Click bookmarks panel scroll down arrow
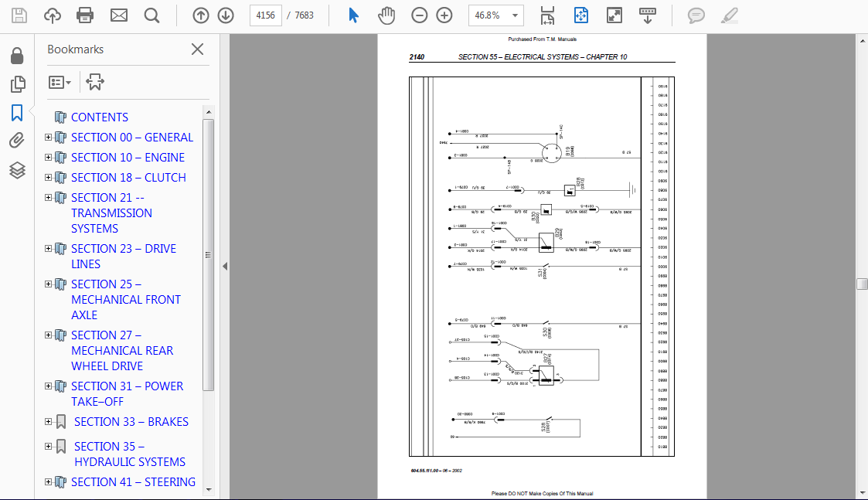 click(209, 489)
